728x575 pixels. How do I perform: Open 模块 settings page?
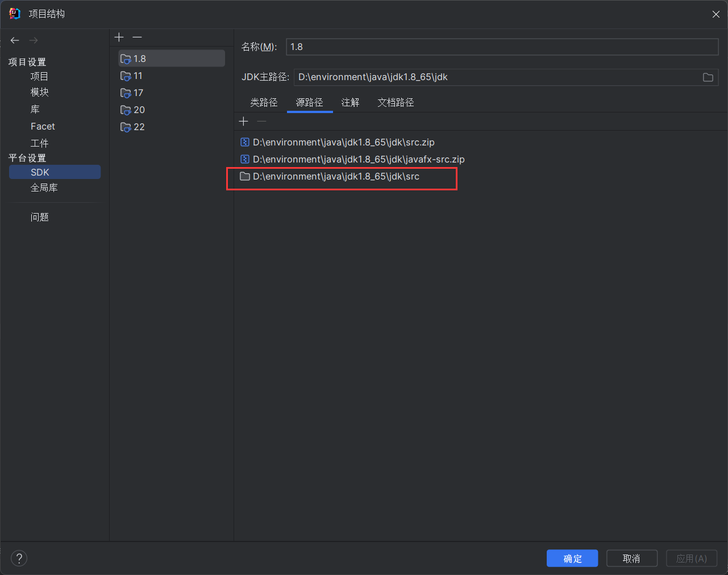pos(39,92)
